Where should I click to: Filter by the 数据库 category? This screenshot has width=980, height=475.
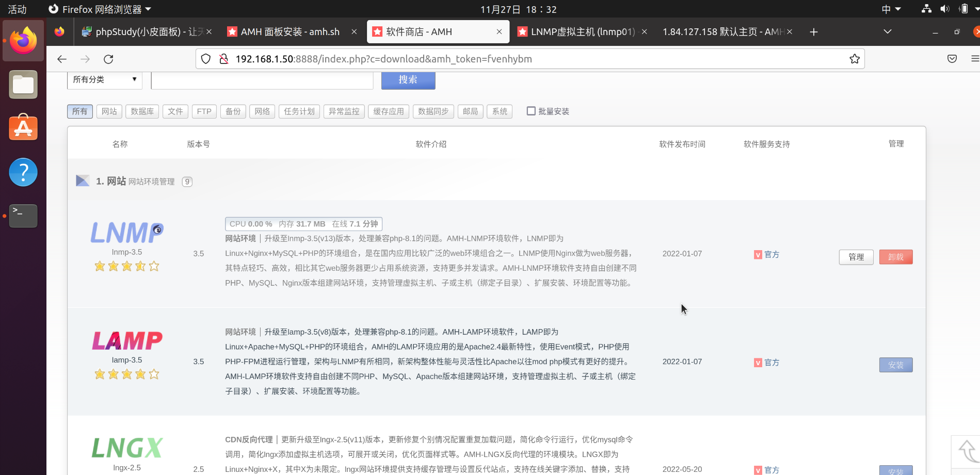[142, 111]
